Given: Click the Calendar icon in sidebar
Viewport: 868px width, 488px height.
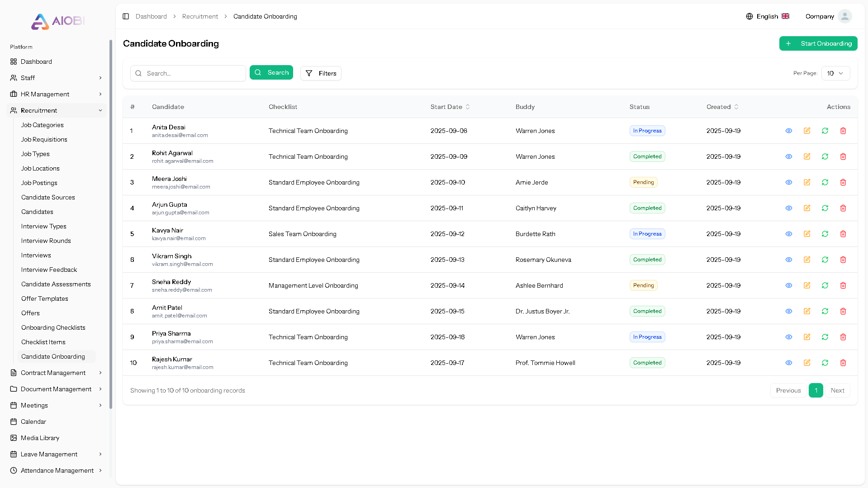Looking at the screenshot, I should [x=14, y=422].
